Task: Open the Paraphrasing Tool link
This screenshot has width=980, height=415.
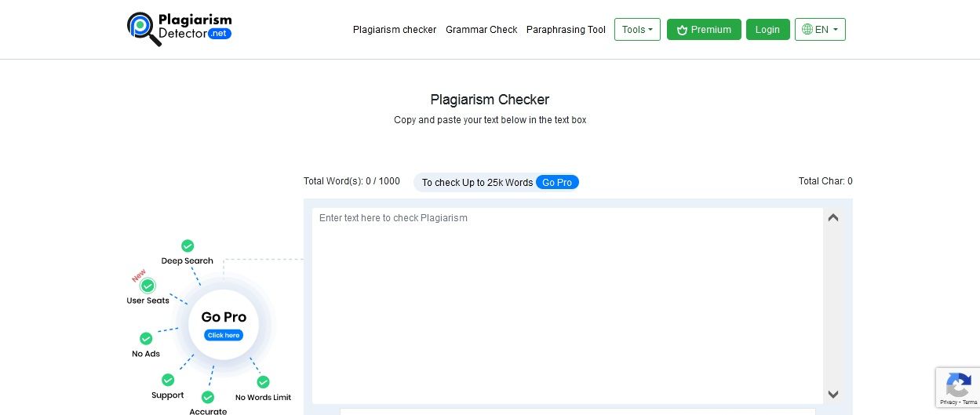Action: (x=566, y=30)
